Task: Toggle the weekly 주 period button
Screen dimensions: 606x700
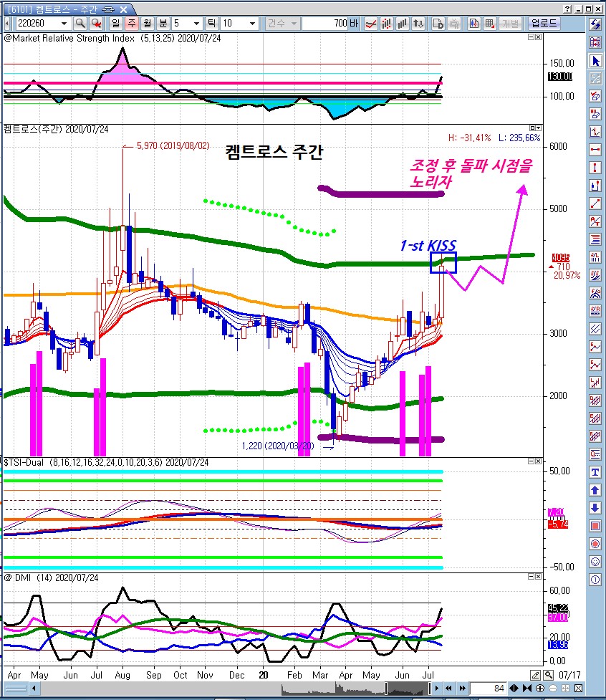Action: coord(131,24)
